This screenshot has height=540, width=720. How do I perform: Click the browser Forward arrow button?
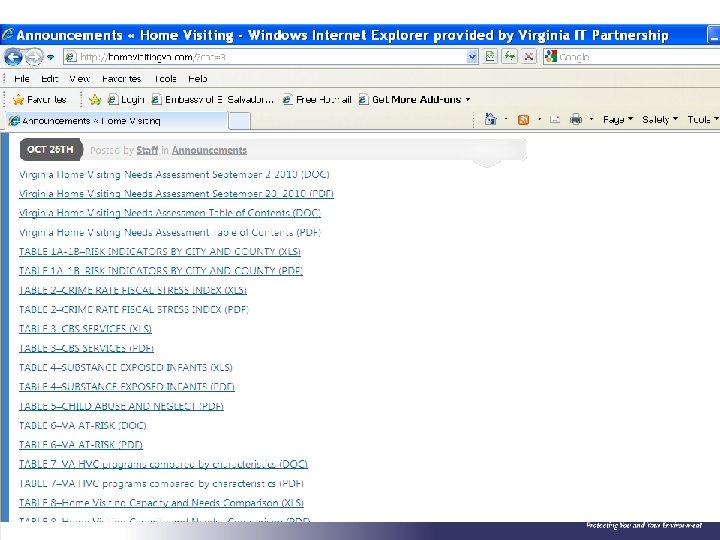coord(33,57)
